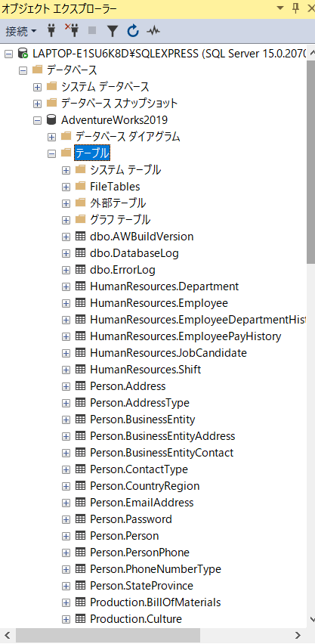Click the table icon of Production.Culture
Image resolution: width=315 pixels, height=644 pixels.
pos(81,619)
